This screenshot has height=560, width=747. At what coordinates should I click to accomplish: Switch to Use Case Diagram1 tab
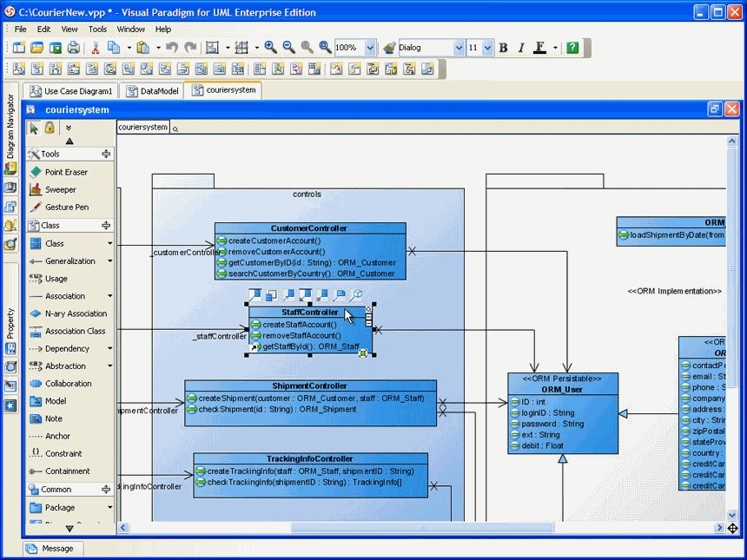pos(71,91)
